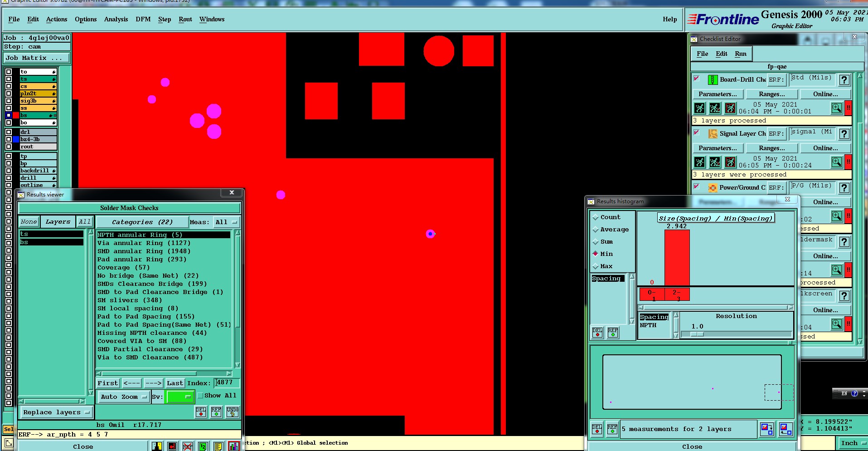
Task: Click red-outlined run icon in Board-Drill row
Action: tap(730, 108)
